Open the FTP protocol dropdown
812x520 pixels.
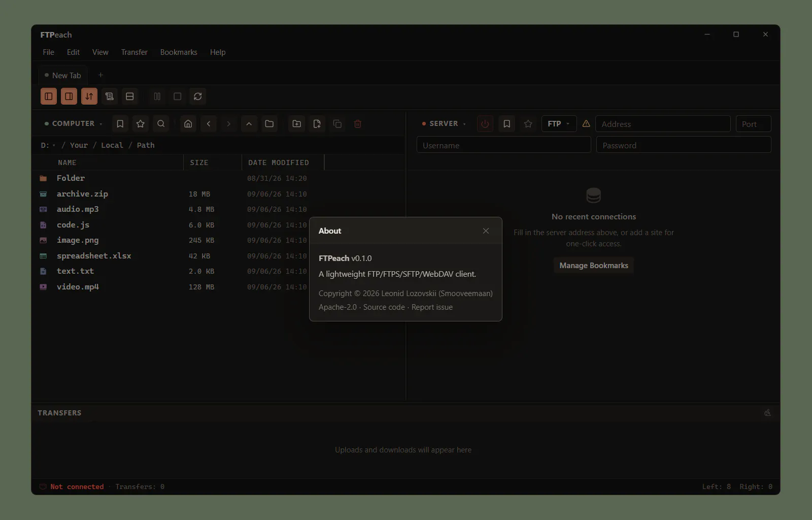pyautogui.click(x=559, y=124)
